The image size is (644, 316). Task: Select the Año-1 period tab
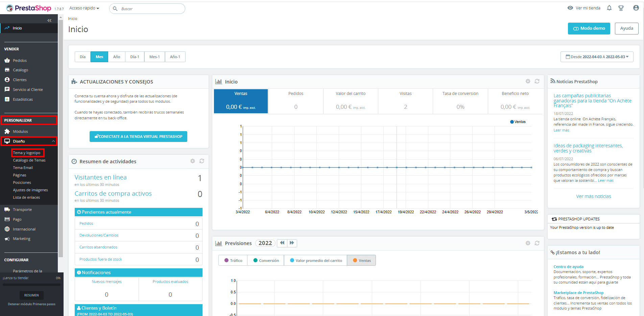[x=175, y=57]
